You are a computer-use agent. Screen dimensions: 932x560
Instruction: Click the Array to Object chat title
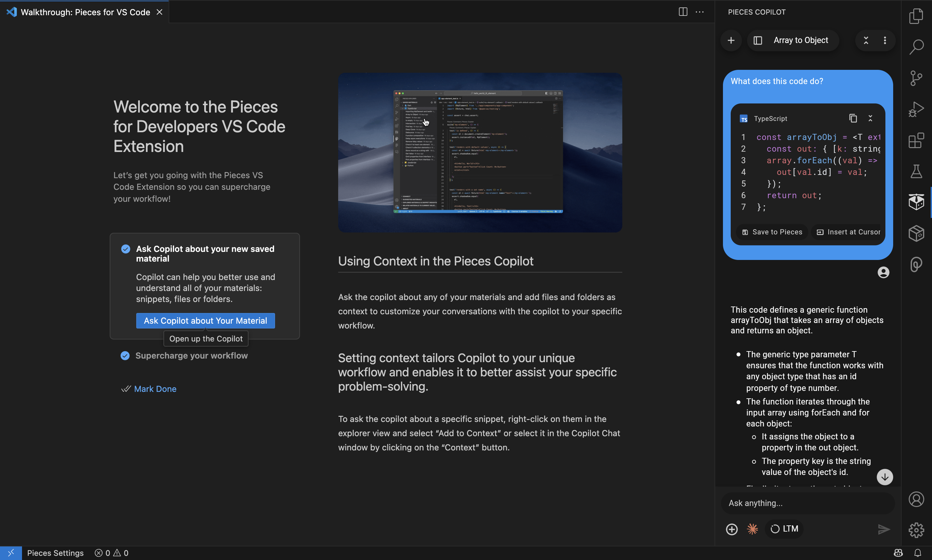801,40
